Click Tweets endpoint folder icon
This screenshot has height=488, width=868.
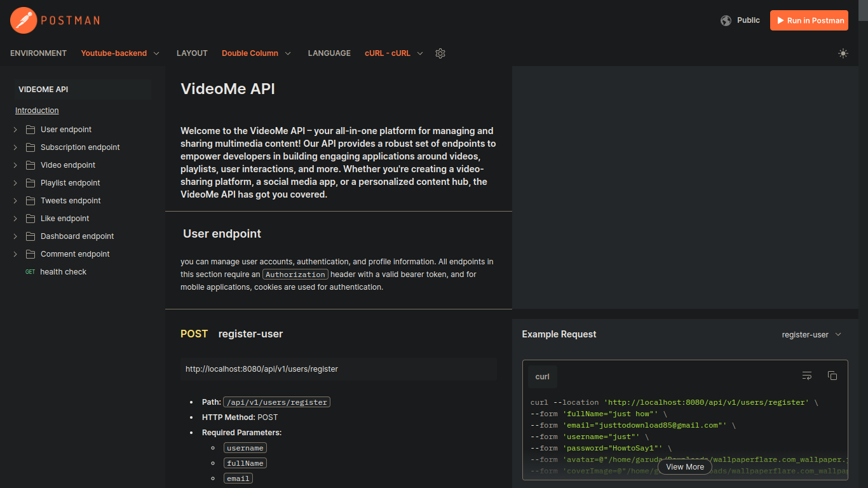(x=30, y=201)
